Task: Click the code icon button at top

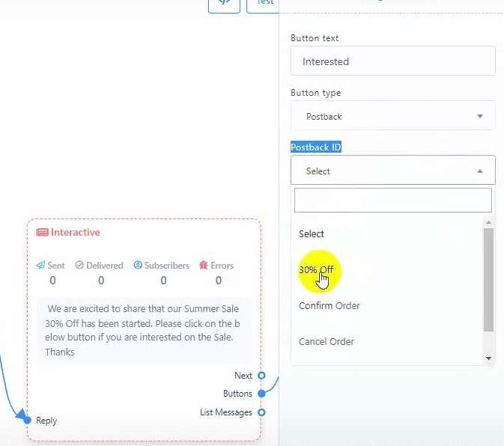Action: click(x=224, y=3)
